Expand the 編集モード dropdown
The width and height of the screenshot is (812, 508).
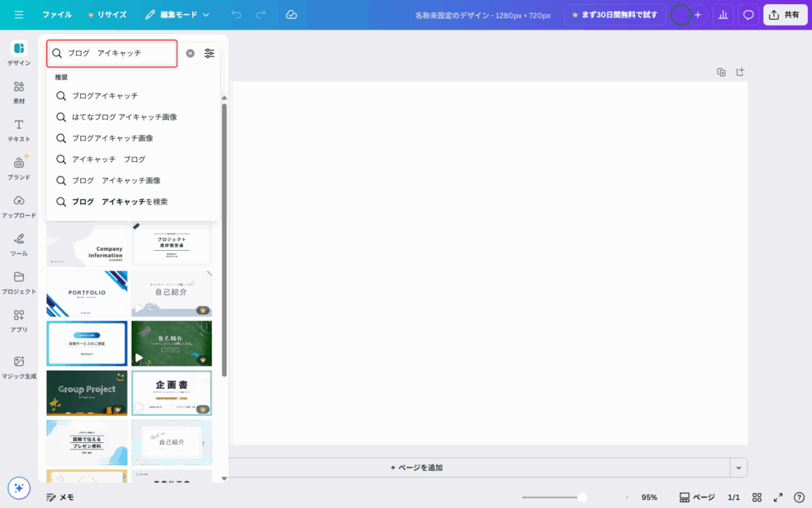click(178, 14)
